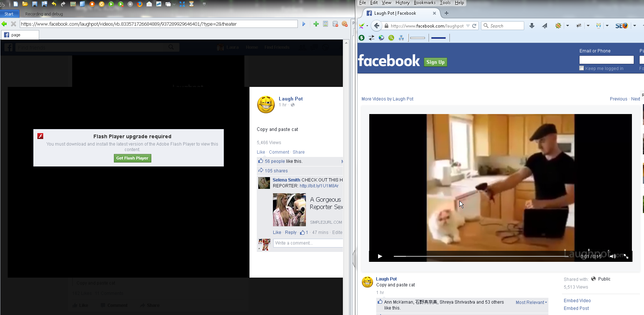Click Facebook Sign Up button

[435, 62]
